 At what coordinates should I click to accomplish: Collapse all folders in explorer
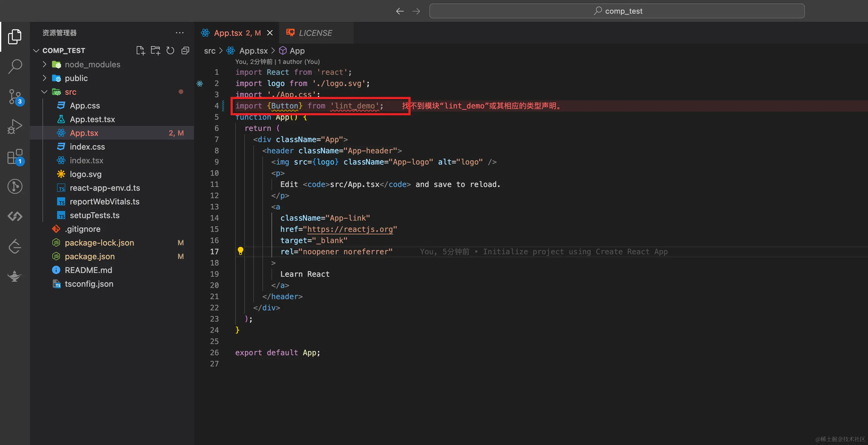(x=185, y=50)
